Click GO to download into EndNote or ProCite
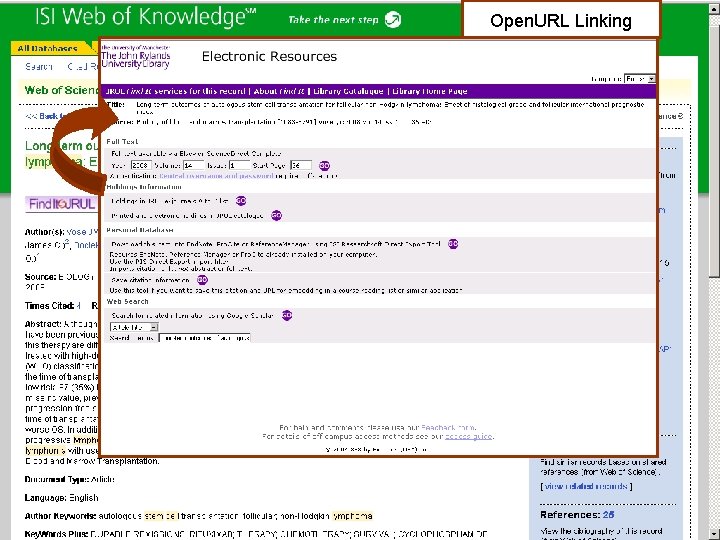This screenshot has width=720, height=540. [453, 244]
